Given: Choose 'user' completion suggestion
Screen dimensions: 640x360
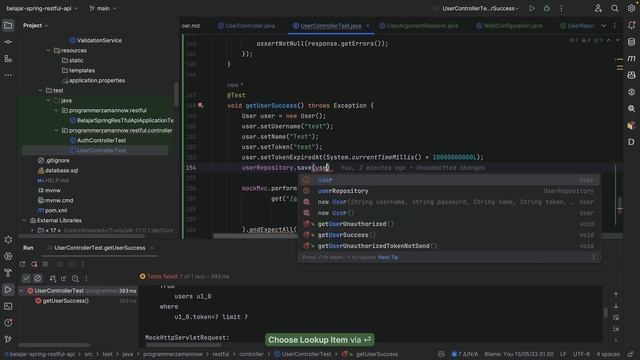Looking at the screenshot, I should (x=449, y=180).
